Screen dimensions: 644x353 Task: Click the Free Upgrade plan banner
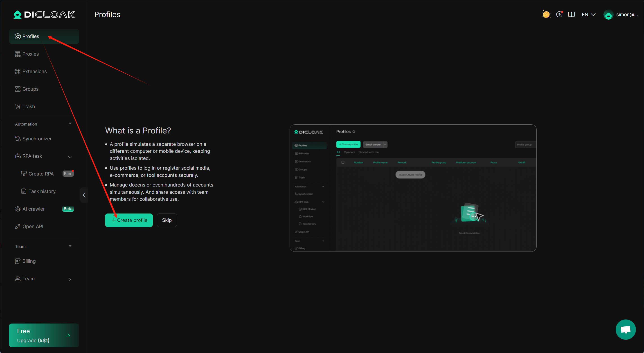44,335
